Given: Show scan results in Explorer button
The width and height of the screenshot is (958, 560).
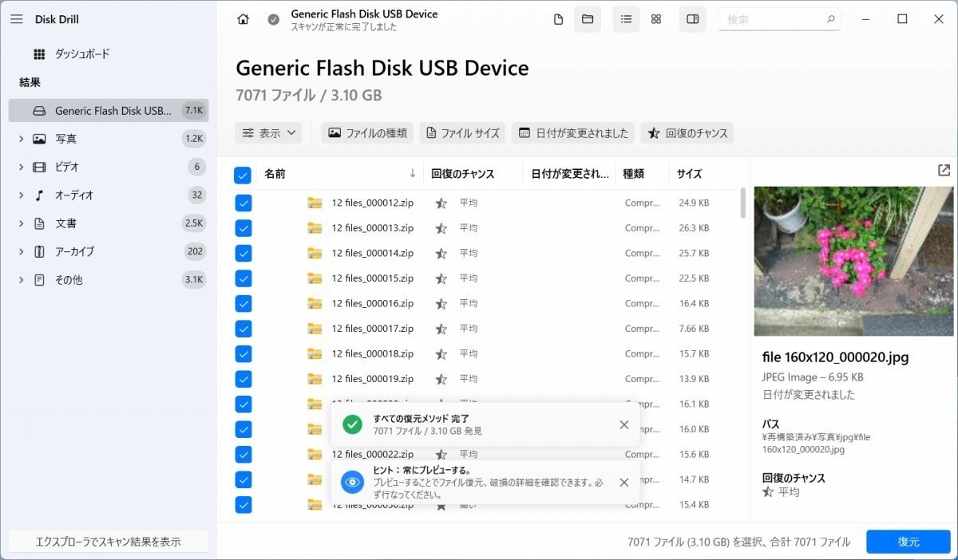Looking at the screenshot, I should coord(109,542).
